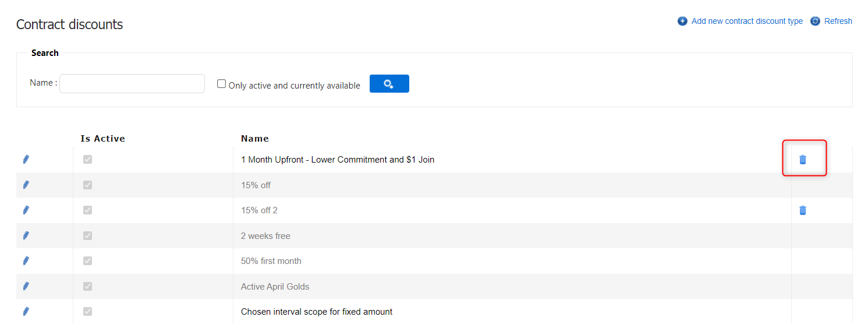Toggle Only active and currently available checkbox

222,84
